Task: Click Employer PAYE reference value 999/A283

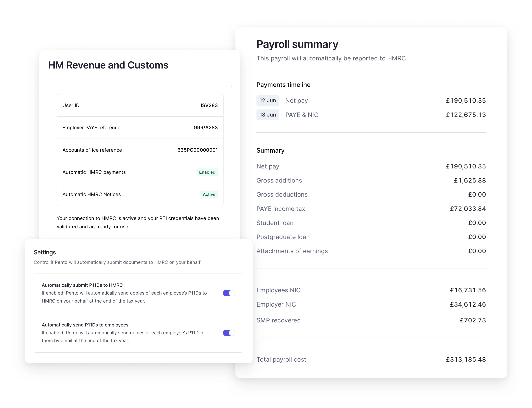Action: [206, 128]
